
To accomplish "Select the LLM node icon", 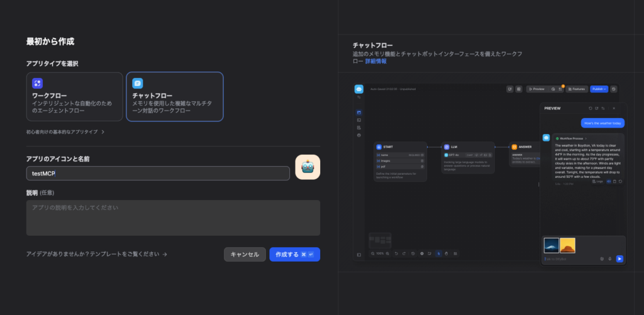I will [x=447, y=146].
